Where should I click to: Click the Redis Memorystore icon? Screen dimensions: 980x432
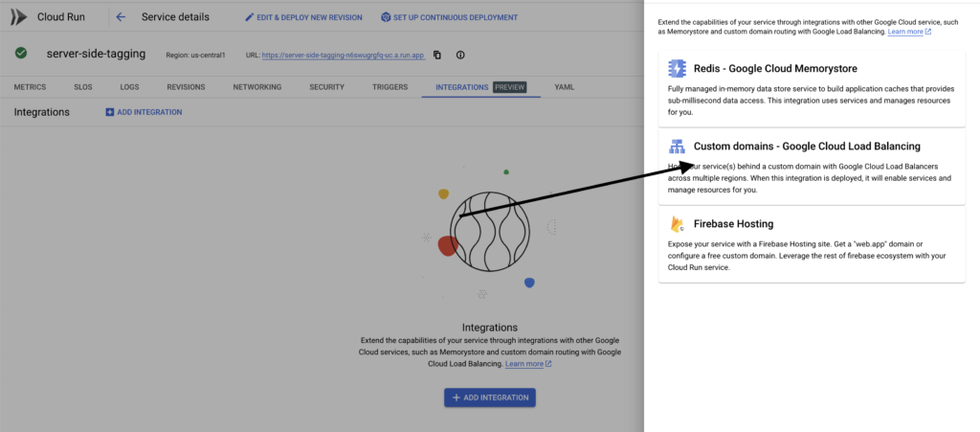(678, 68)
